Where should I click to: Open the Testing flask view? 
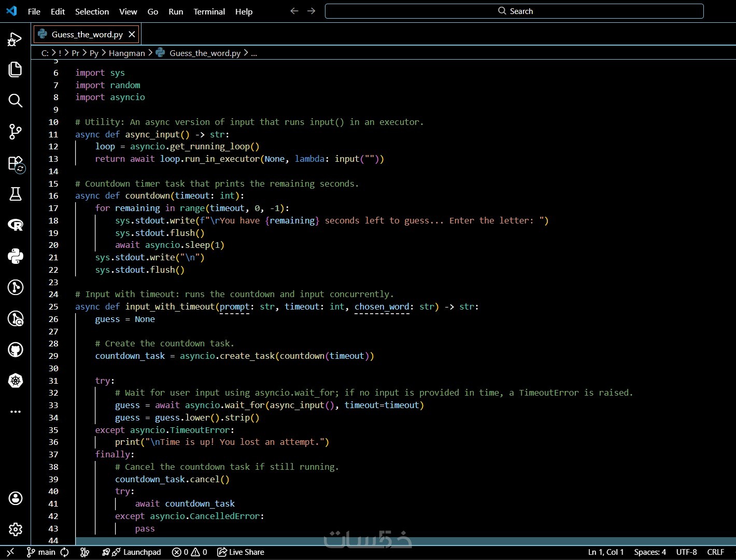(x=15, y=194)
